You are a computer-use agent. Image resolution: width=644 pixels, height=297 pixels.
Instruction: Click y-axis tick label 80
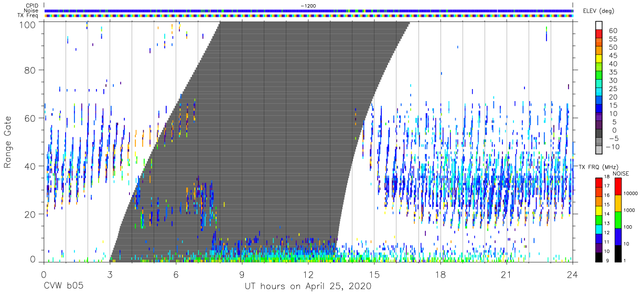point(30,70)
